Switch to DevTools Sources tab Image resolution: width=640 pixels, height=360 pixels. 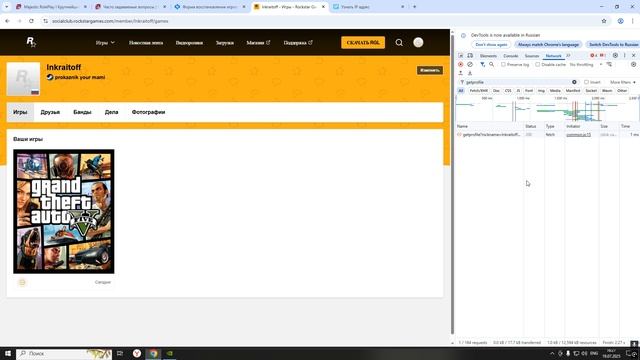click(531, 56)
